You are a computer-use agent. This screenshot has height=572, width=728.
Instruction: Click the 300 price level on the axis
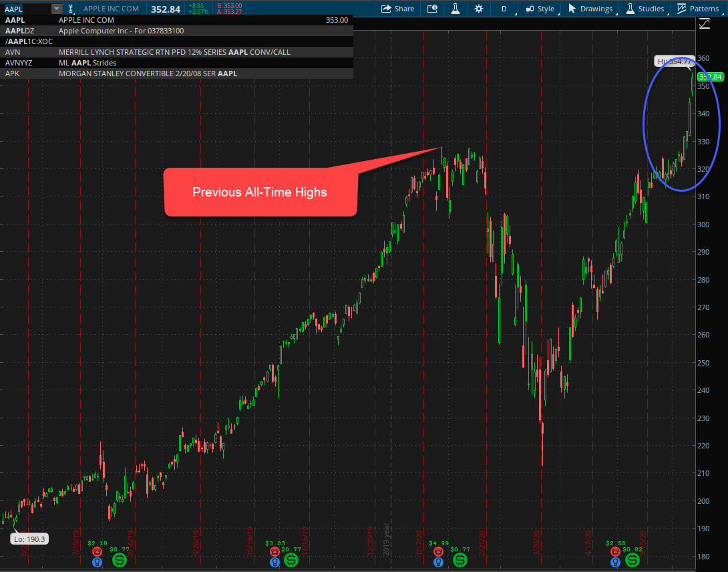tap(703, 225)
